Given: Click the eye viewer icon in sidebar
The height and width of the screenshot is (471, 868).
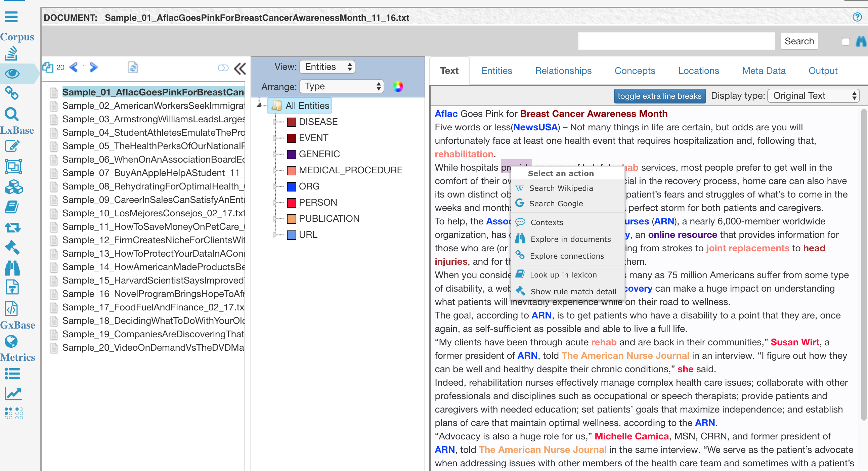Looking at the screenshot, I should pyautogui.click(x=12, y=73).
